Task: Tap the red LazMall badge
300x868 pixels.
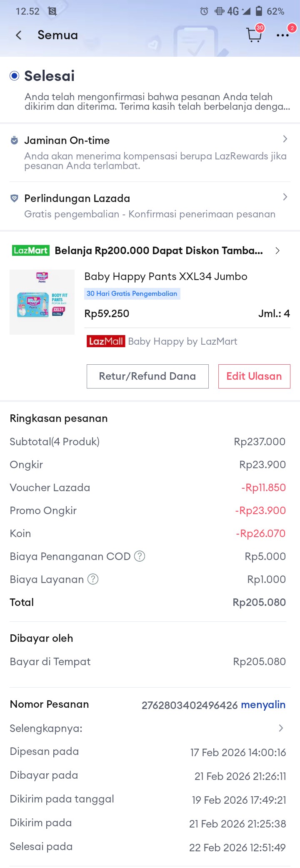Action: pos(106,341)
